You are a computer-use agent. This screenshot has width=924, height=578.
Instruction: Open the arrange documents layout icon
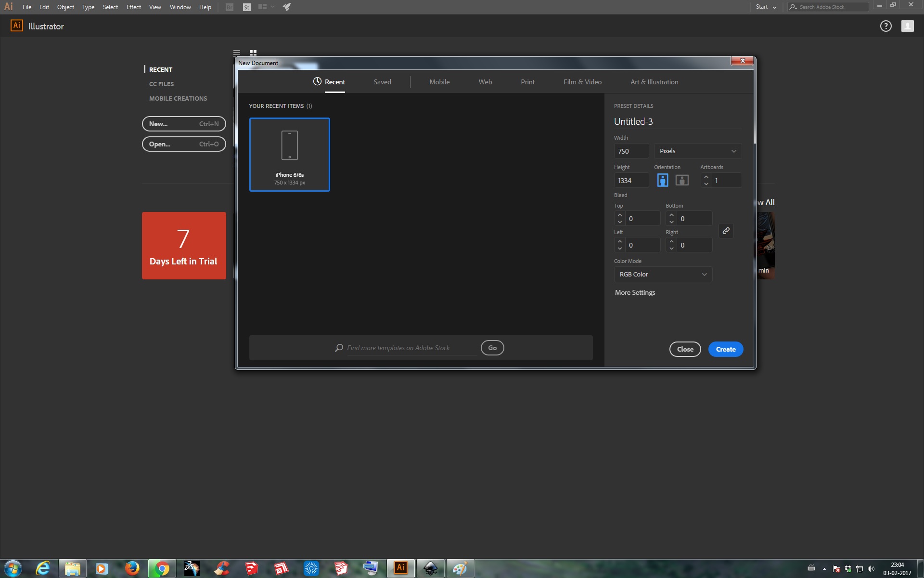click(x=262, y=7)
